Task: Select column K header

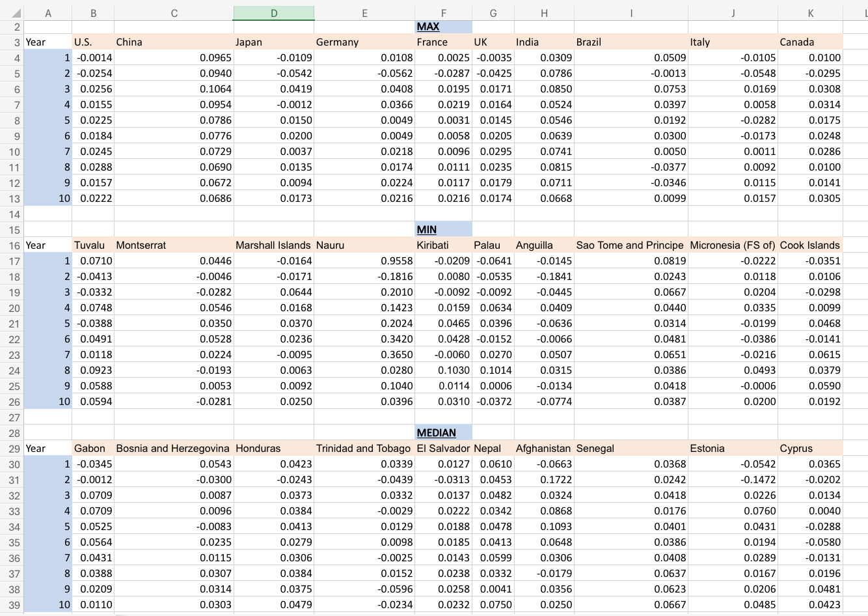Action: pyautogui.click(x=811, y=12)
